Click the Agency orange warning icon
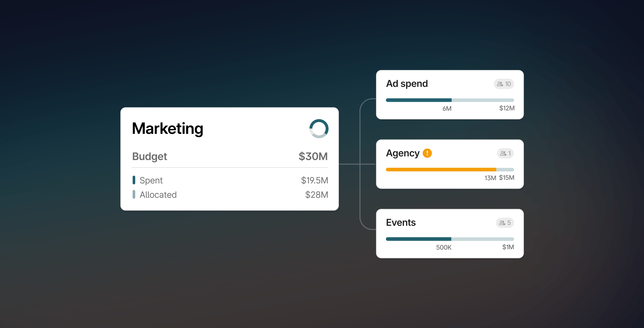Image resolution: width=644 pixels, height=328 pixels. click(427, 153)
